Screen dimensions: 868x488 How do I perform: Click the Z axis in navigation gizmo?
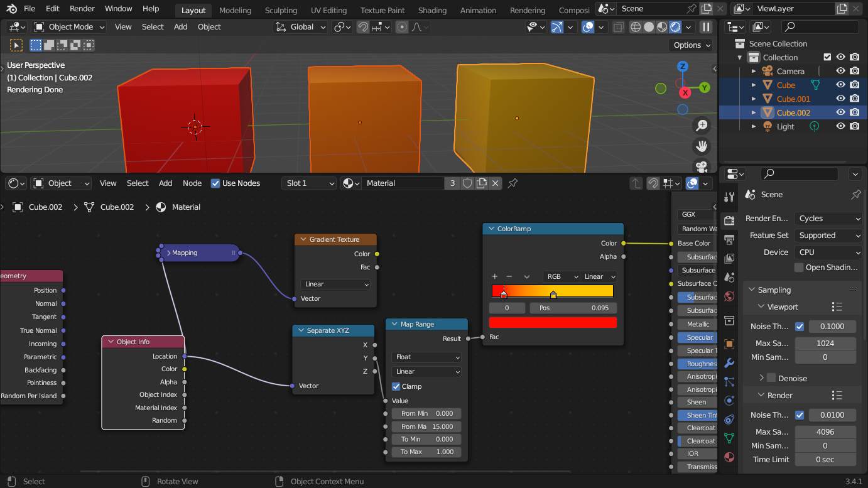pos(683,67)
